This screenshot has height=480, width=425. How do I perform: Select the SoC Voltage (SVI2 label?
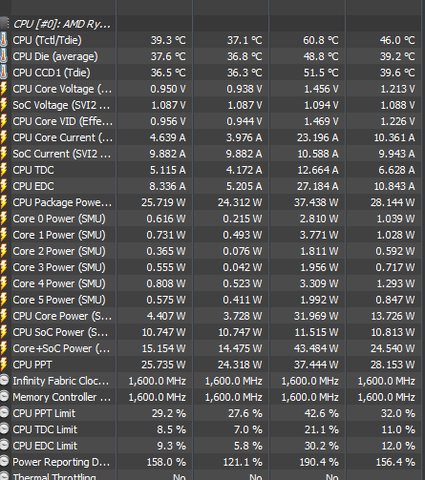[61, 105]
